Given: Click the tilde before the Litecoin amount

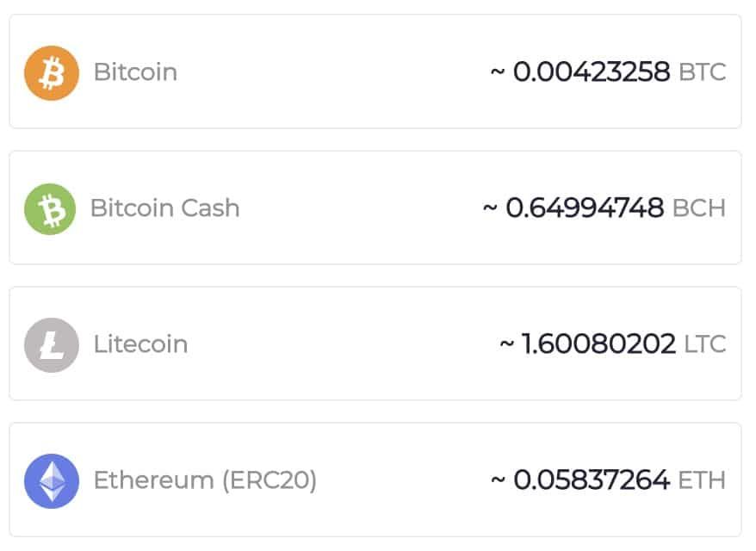Looking at the screenshot, I should (507, 345).
